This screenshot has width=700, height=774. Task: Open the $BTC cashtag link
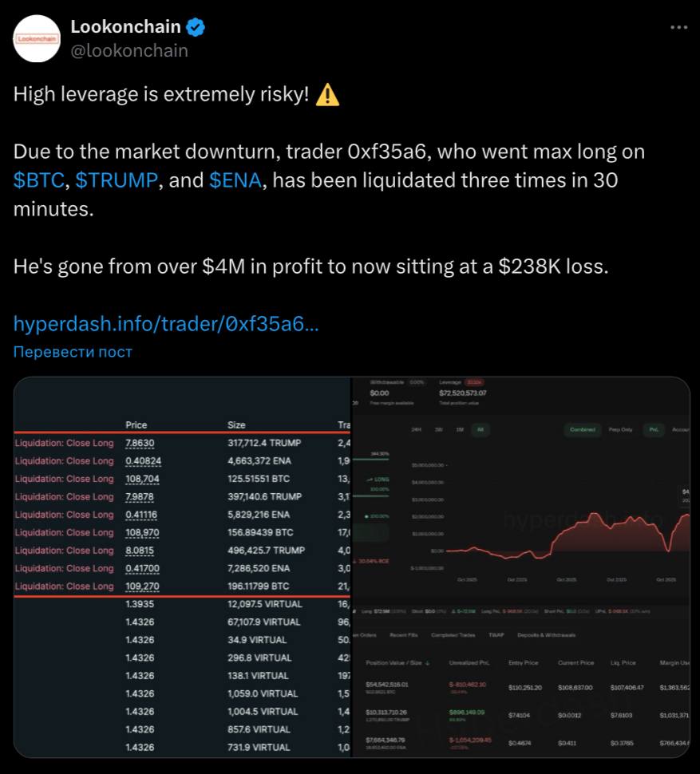click(40, 180)
